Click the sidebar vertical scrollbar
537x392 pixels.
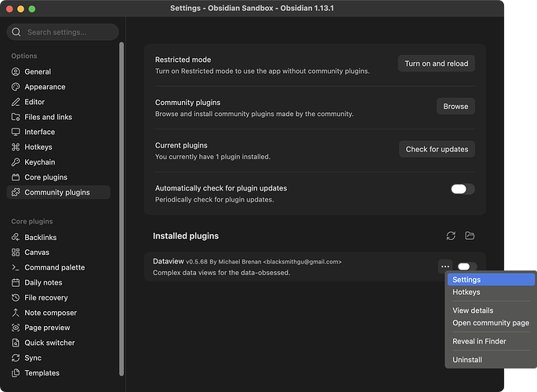point(122,209)
